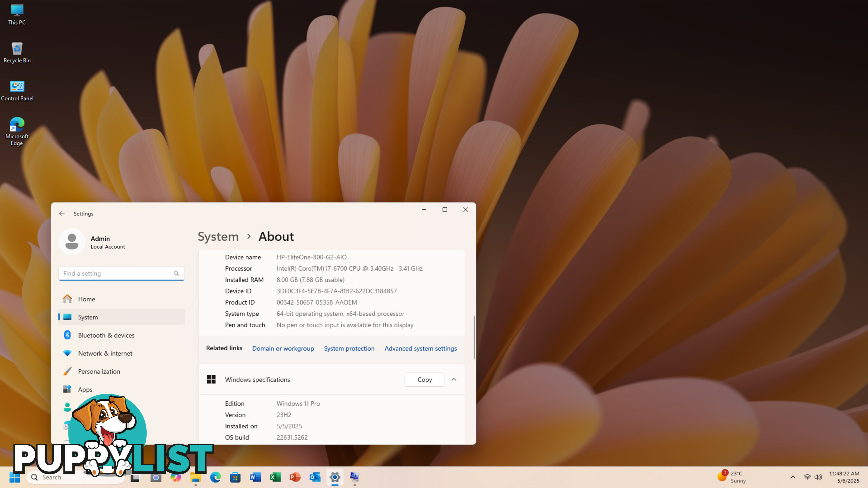Open File Explorer from the taskbar
The image size is (868, 488).
[x=196, y=477]
